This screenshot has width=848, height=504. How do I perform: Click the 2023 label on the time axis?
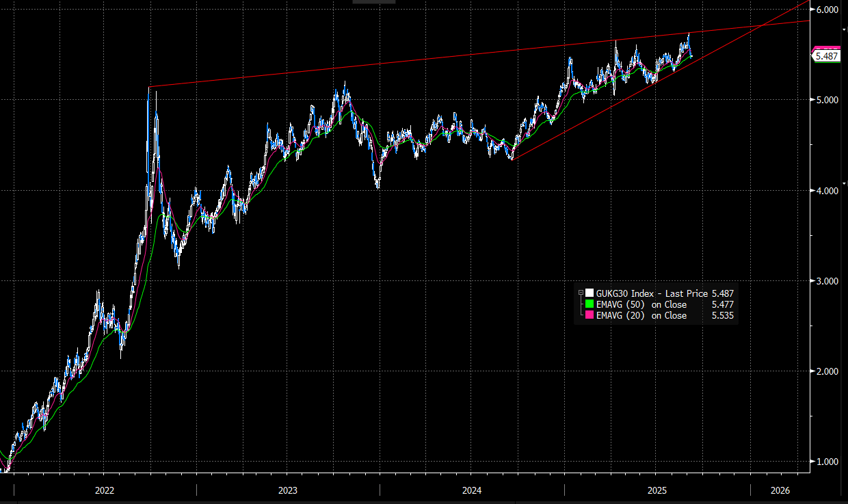click(x=288, y=490)
